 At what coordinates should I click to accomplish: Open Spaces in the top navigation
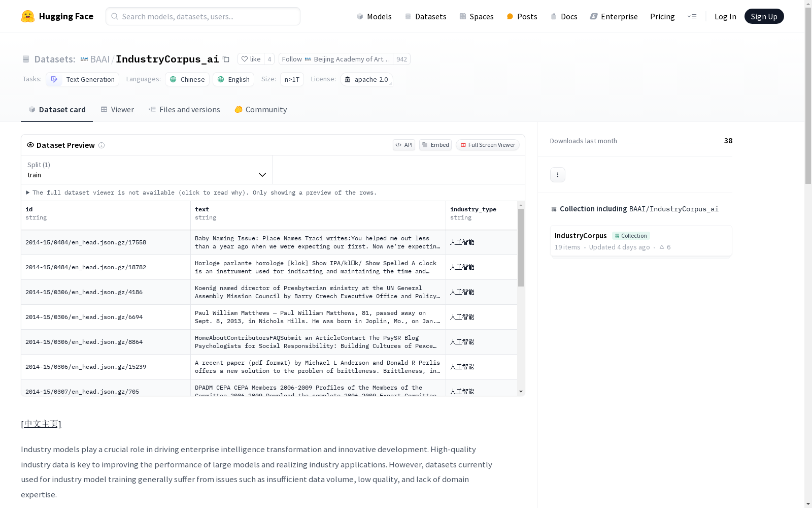pos(477,16)
